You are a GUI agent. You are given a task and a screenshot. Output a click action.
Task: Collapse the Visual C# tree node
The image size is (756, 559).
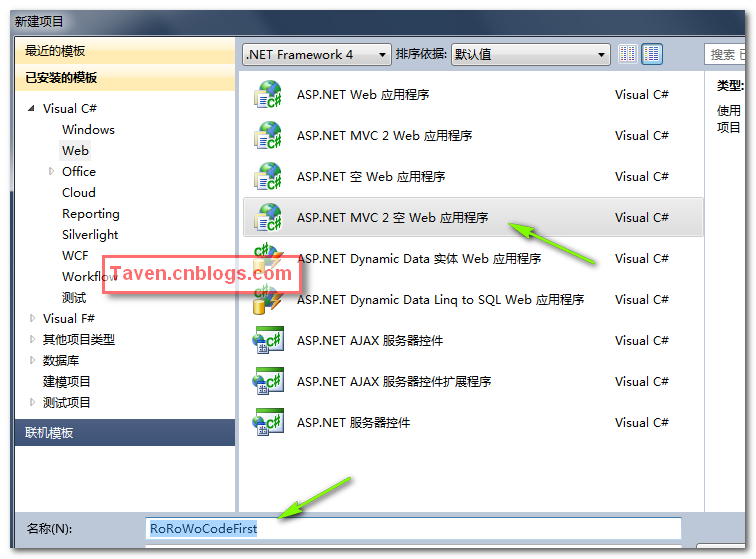(31, 109)
